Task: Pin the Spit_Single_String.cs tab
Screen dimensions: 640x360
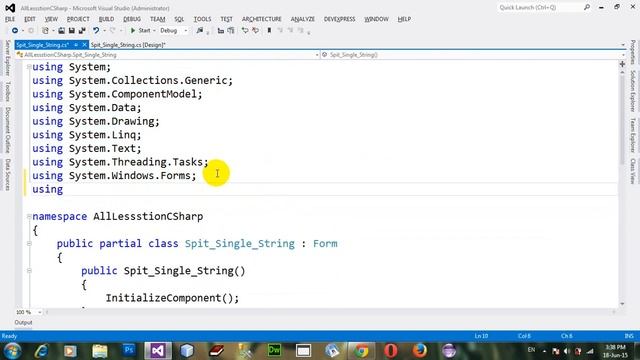Action: (76, 45)
